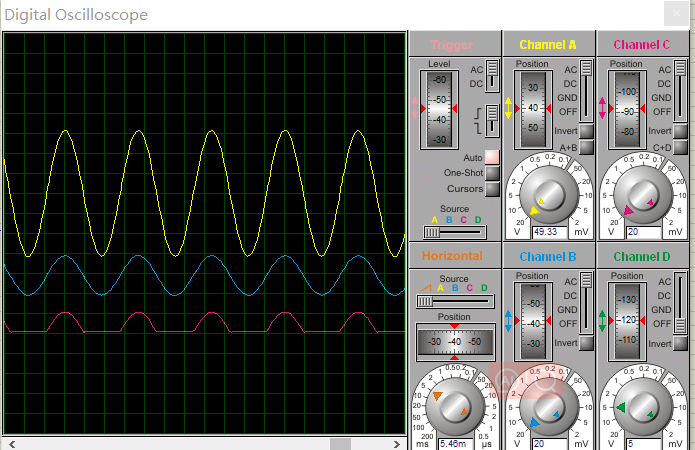Click the pink Channel C position arrows icon
The width and height of the screenshot is (695, 450).
tap(602, 108)
